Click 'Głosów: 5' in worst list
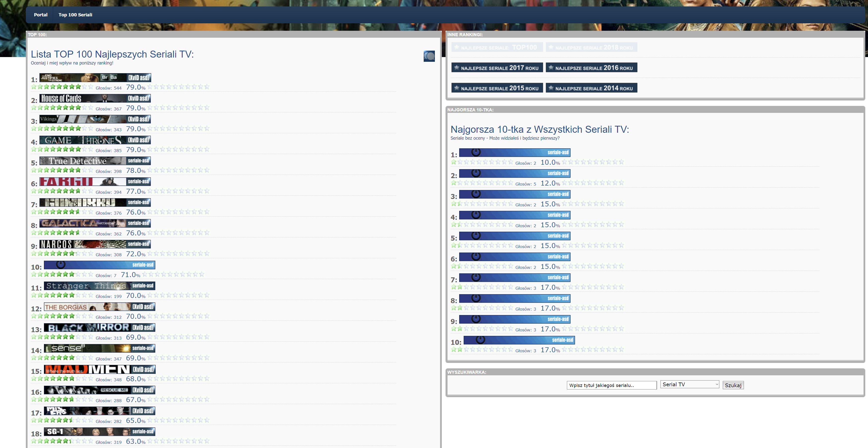Viewport: 868px width, 448px height. (x=526, y=184)
